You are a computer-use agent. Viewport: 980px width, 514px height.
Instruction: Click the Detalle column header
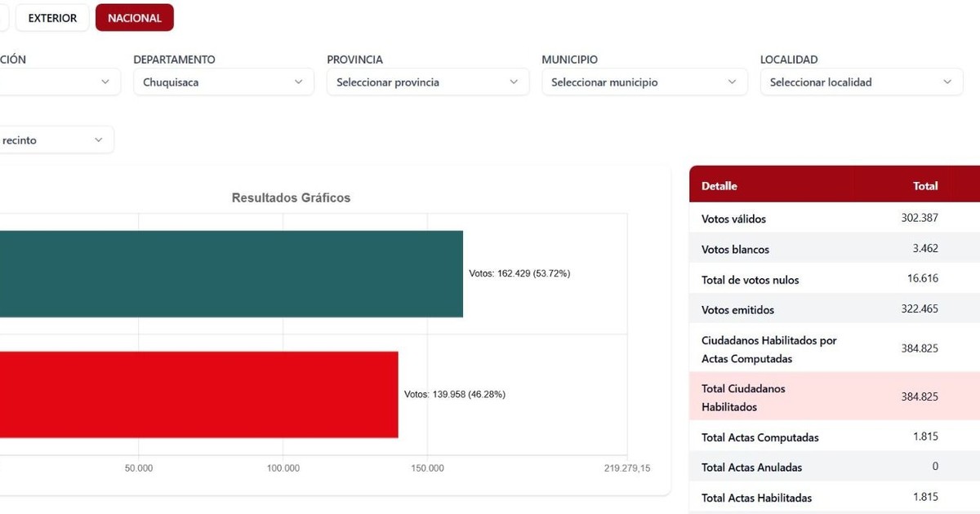(719, 186)
